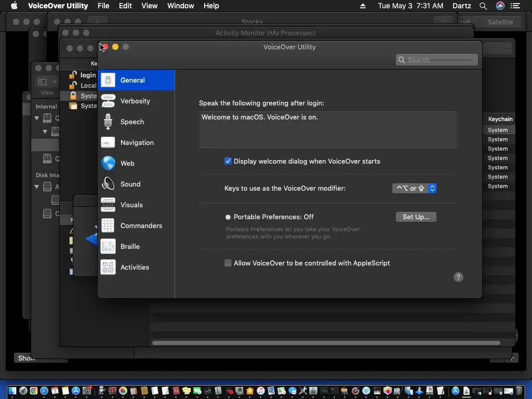This screenshot has width=532, height=399.
Task: Open the VoiceOver modifier keys dropdown
Action: point(414,188)
